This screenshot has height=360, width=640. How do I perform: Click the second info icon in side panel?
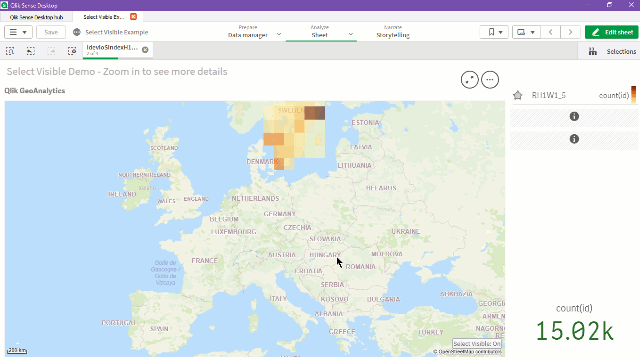[574, 139]
